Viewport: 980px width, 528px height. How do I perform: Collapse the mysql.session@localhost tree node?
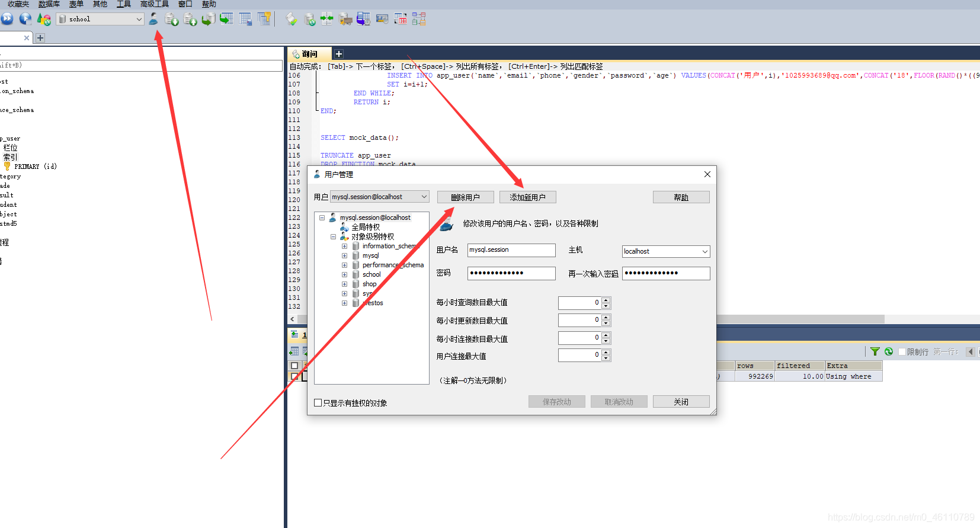click(x=322, y=217)
